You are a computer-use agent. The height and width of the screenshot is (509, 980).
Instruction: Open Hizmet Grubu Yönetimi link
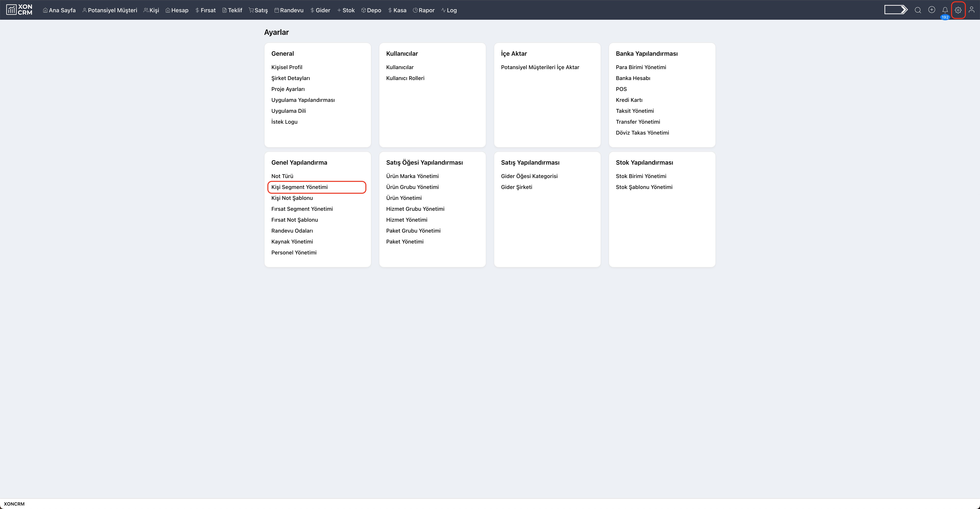[x=415, y=209]
